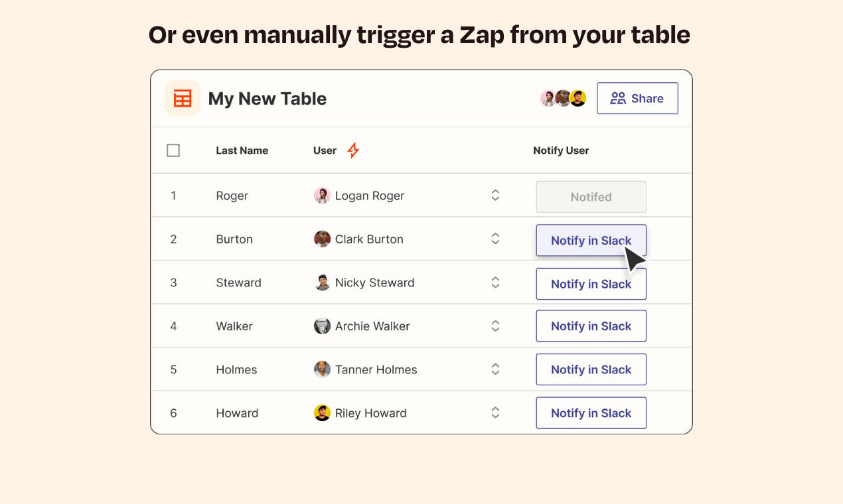843x504 pixels.
Task: Click Logan Roger's avatar in row 1
Action: pyautogui.click(x=322, y=196)
